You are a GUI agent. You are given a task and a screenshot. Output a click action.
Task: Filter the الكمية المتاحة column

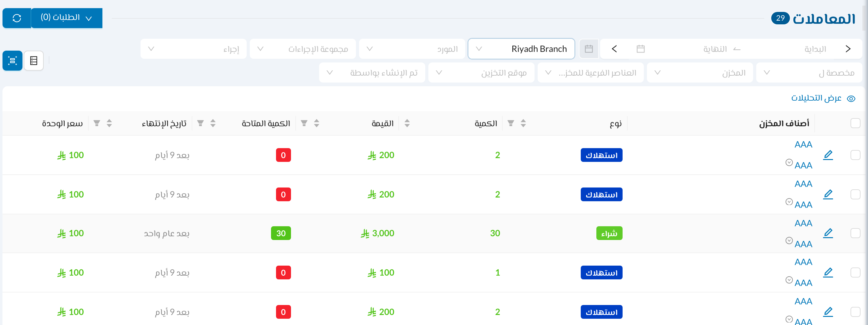click(x=304, y=123)
